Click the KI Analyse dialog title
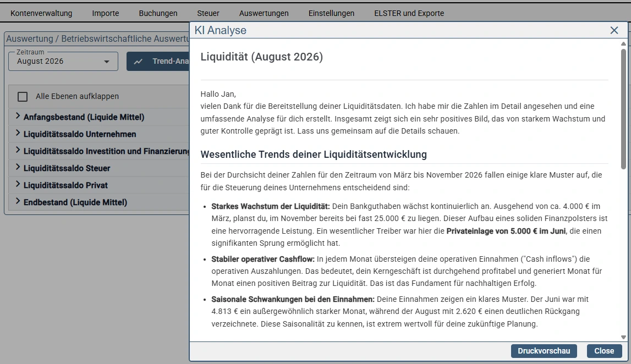 tap(221, 30)
